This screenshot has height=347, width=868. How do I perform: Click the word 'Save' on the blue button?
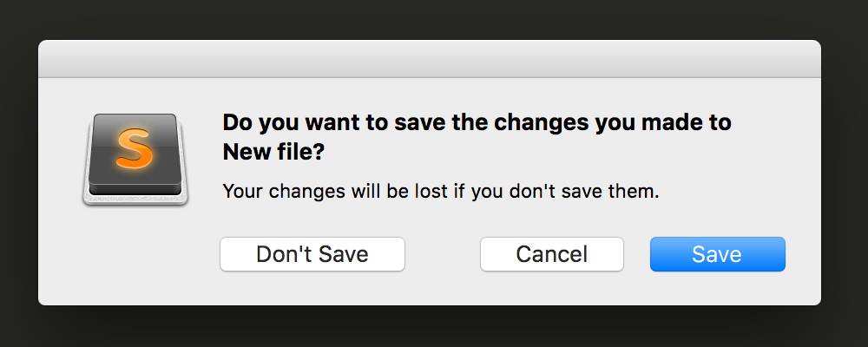tap(717, 254)
